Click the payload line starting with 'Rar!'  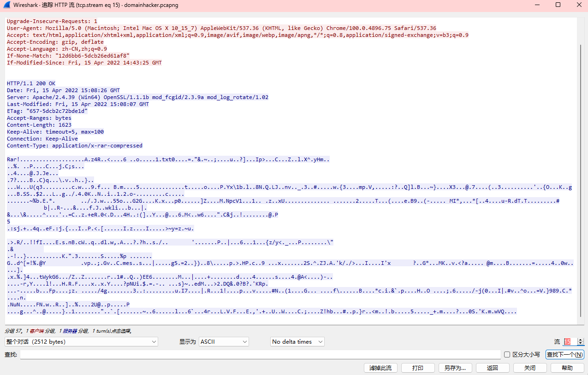[x=168, y=159]
